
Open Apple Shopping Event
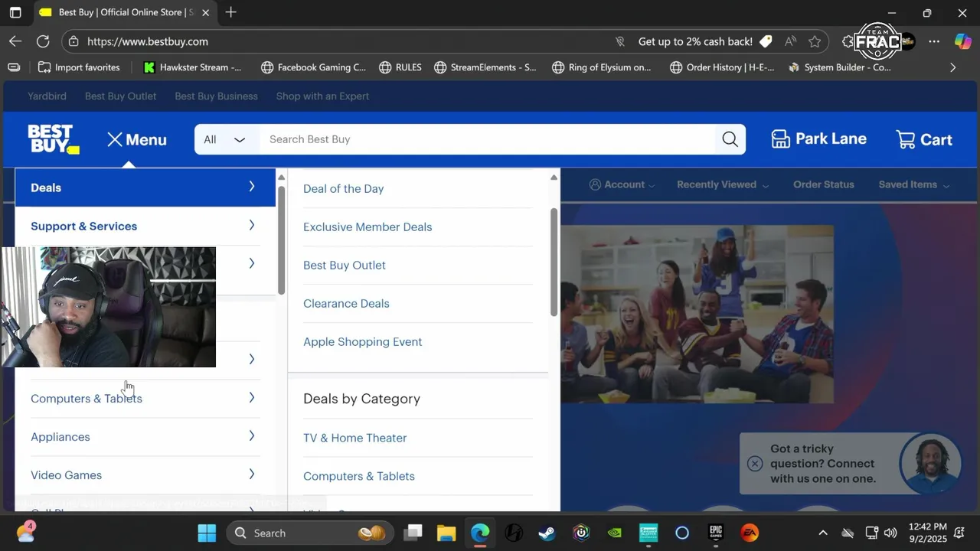click(x=362, y=341)
